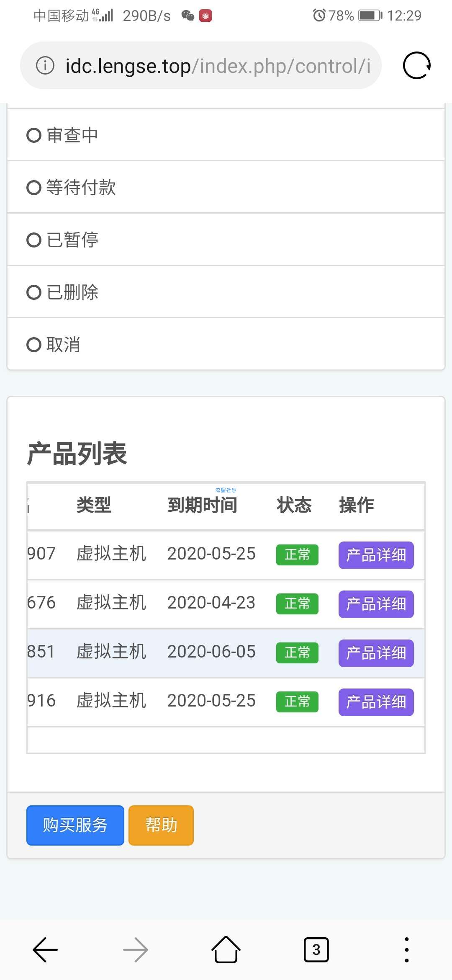The height and width of the screenshot is (980, 452).
Task: Select the 等待付款 filter option
Action: click(x=71, y=188)
